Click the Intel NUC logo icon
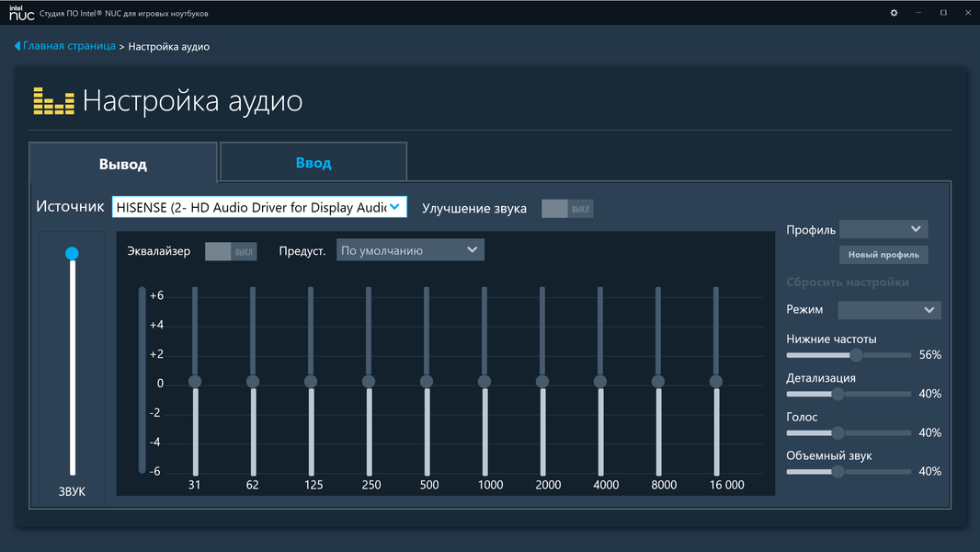Screen dimensions: 980x552 click(x=21, y=13)
